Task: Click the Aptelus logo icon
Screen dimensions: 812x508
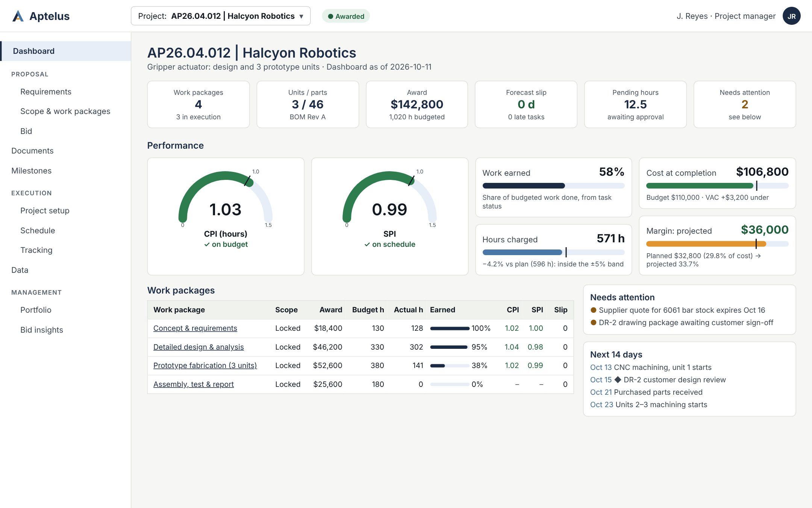Action: [18, 16]
